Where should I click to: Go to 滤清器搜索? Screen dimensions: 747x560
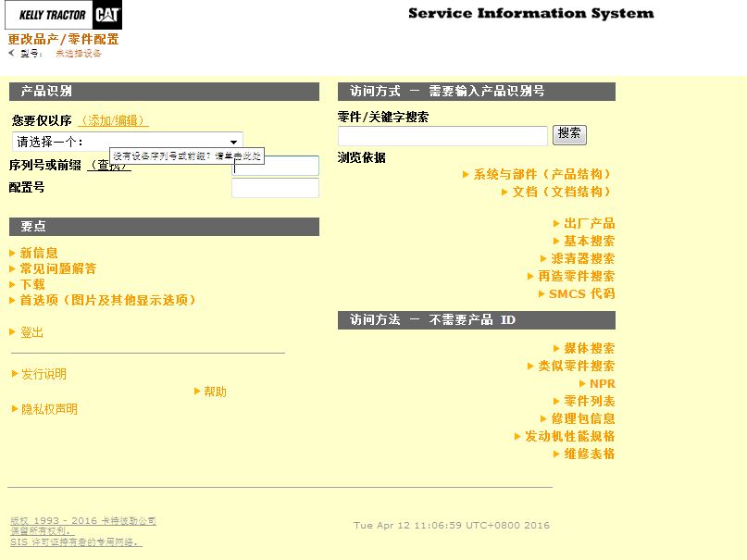(582, 258)
